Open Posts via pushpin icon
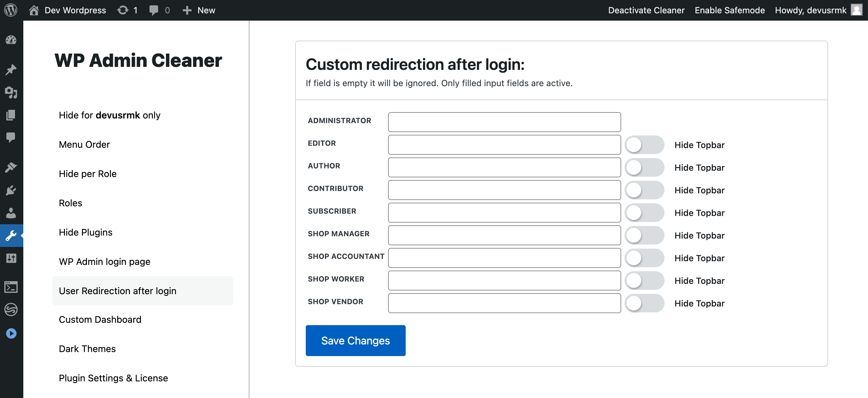 pos(11,69)
